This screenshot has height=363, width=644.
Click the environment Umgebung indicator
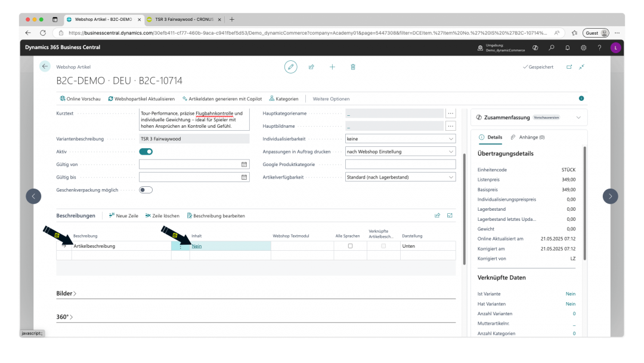pos(501,48)
